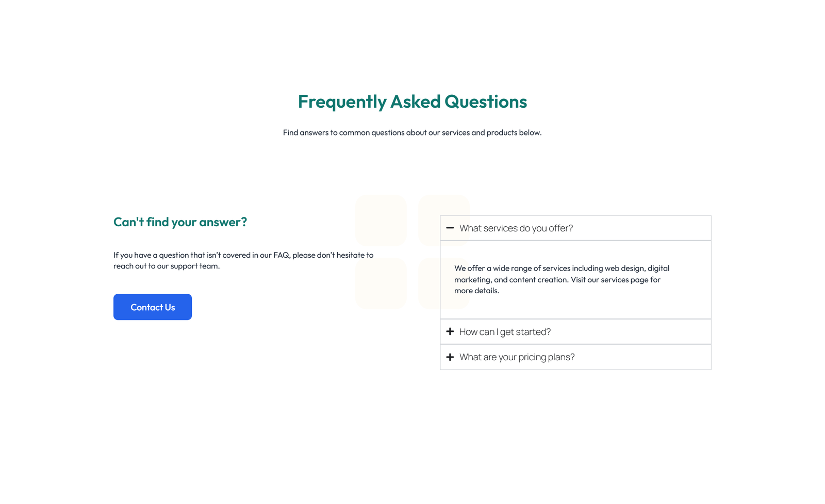
Task: Select the last FAQ row in the accordion
Action: [575, 357]
